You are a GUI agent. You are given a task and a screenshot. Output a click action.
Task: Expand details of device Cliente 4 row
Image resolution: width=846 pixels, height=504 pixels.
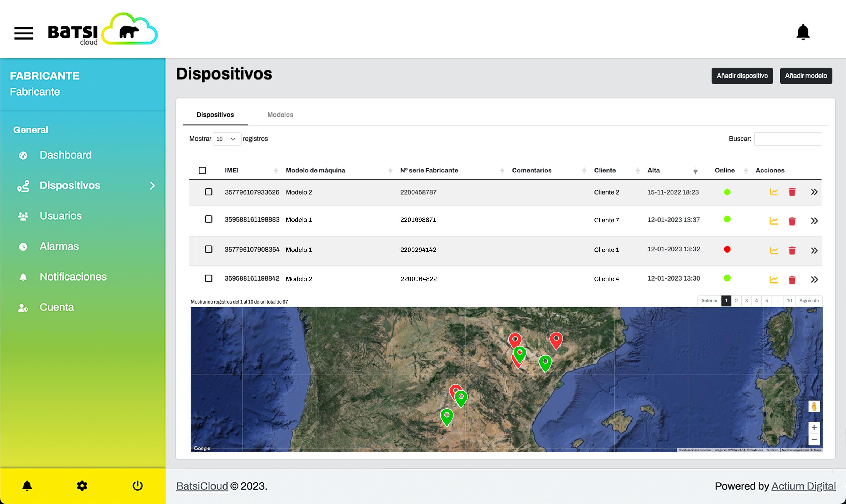(x=814, y=279)
